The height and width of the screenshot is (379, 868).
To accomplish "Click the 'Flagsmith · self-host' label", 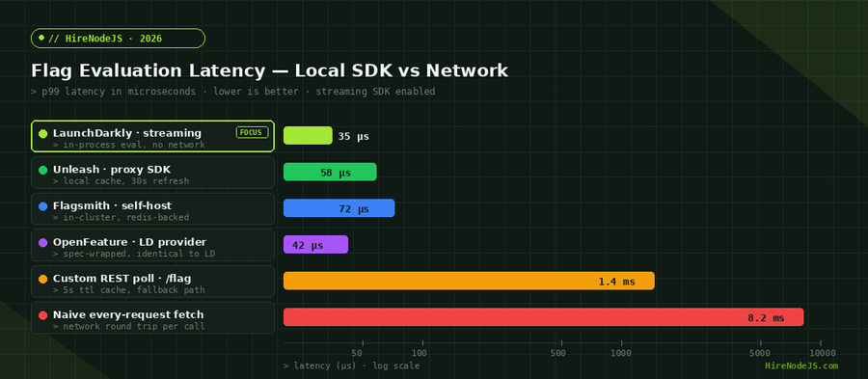I will point(113,205).
